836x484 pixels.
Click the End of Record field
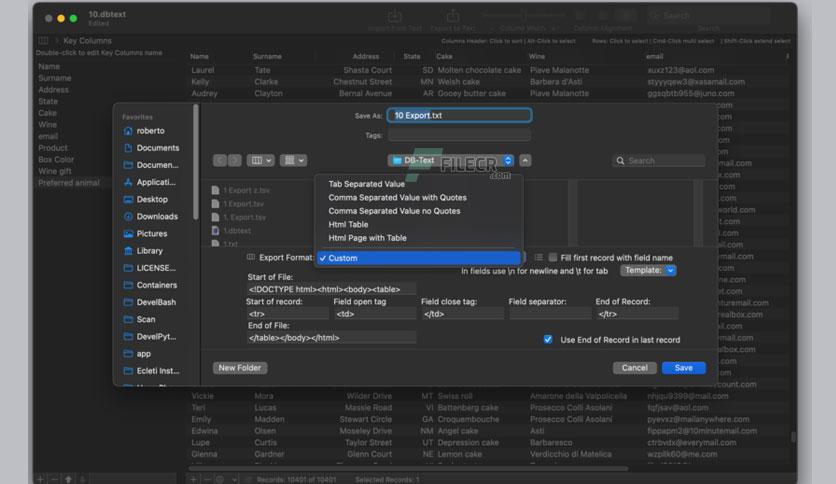coord(637,314)
